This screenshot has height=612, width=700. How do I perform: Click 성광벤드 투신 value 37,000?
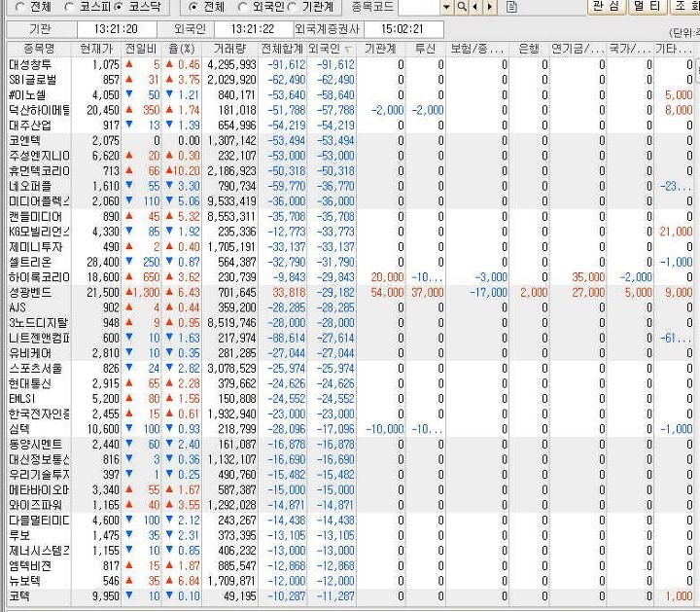pos(427,293)
